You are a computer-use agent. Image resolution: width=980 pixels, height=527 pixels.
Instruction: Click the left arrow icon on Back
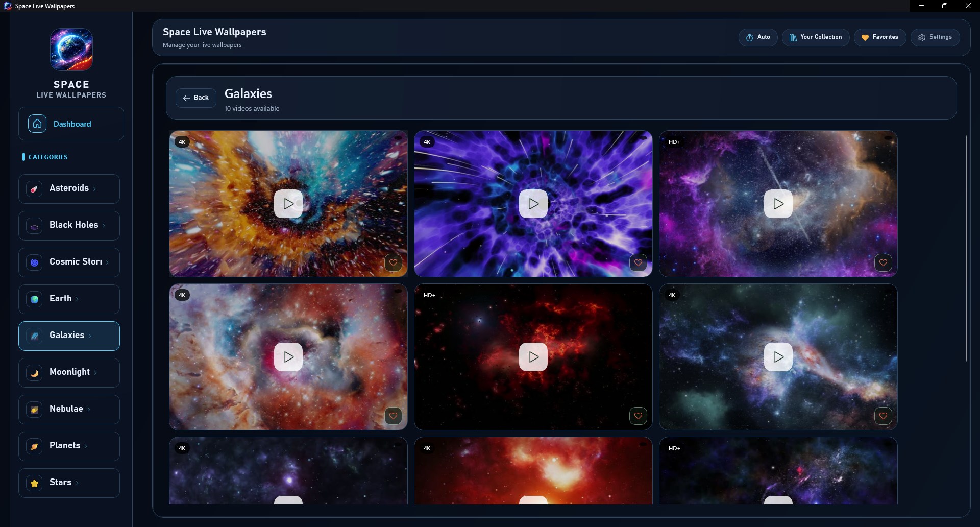(x=186, y=98)
